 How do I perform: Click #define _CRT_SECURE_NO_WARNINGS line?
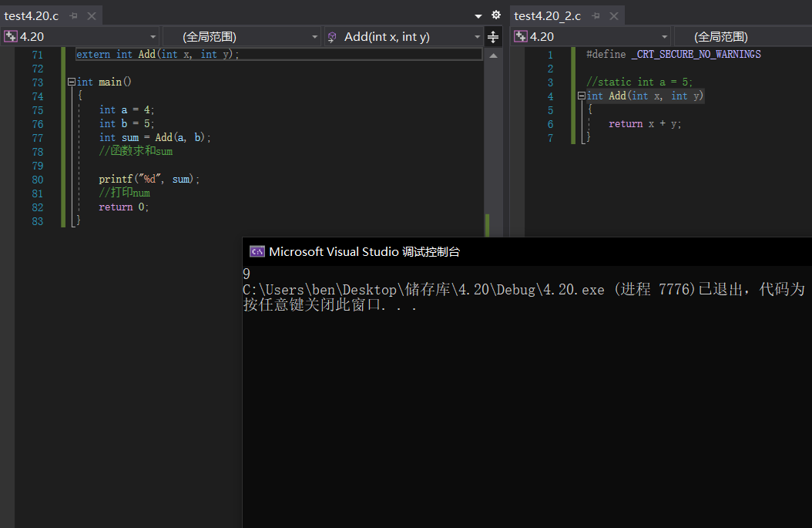click(x=674, y=55)
